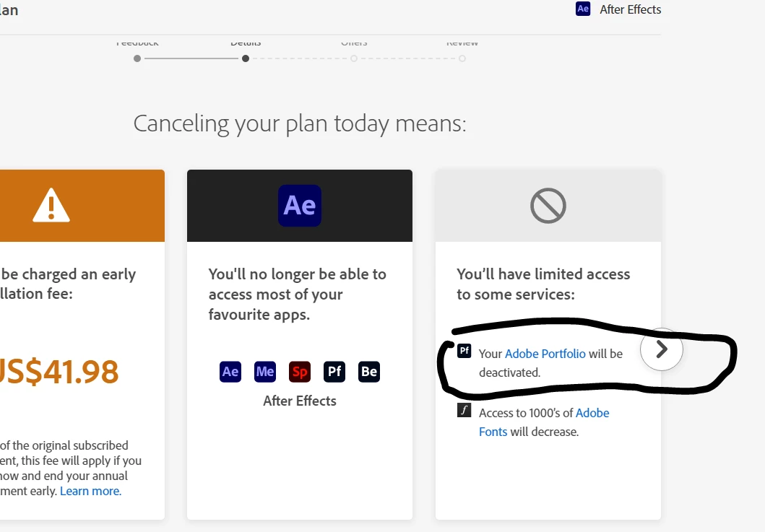Click the large Ae logo on the dark card

(300, 205)
